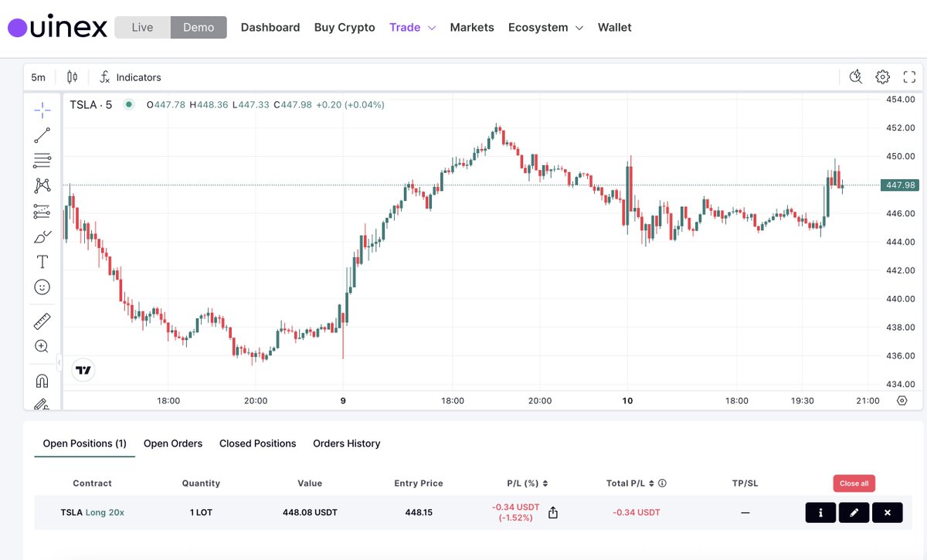
Task: Select the crosshair cursor tool
Action: pyautogui.click(x=42, y=110)
